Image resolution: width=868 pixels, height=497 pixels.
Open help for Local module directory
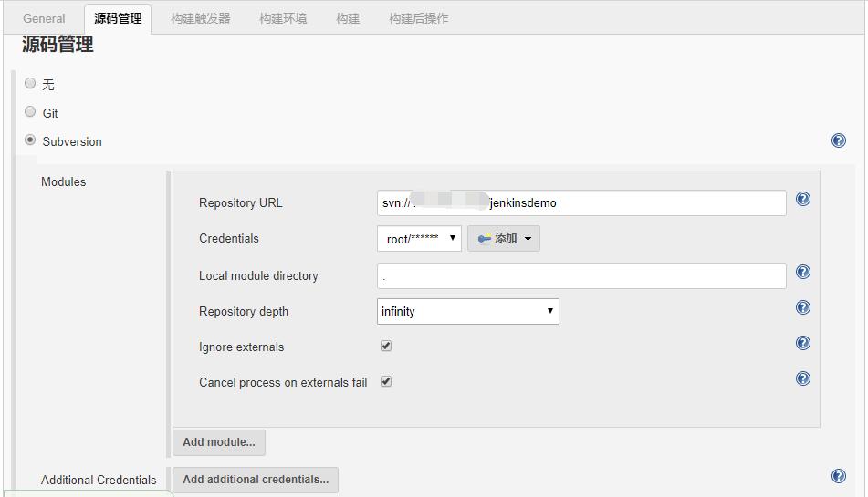click(802, 272)
